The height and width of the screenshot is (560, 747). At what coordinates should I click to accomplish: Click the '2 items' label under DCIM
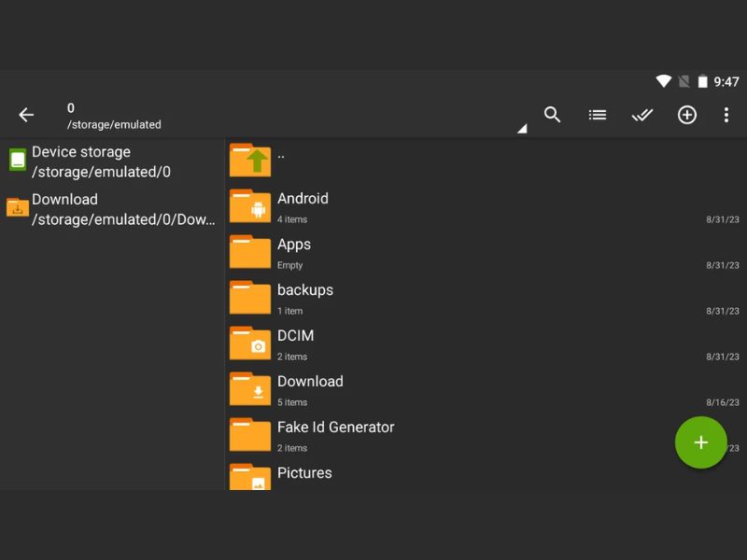click(x=292, y=357)
